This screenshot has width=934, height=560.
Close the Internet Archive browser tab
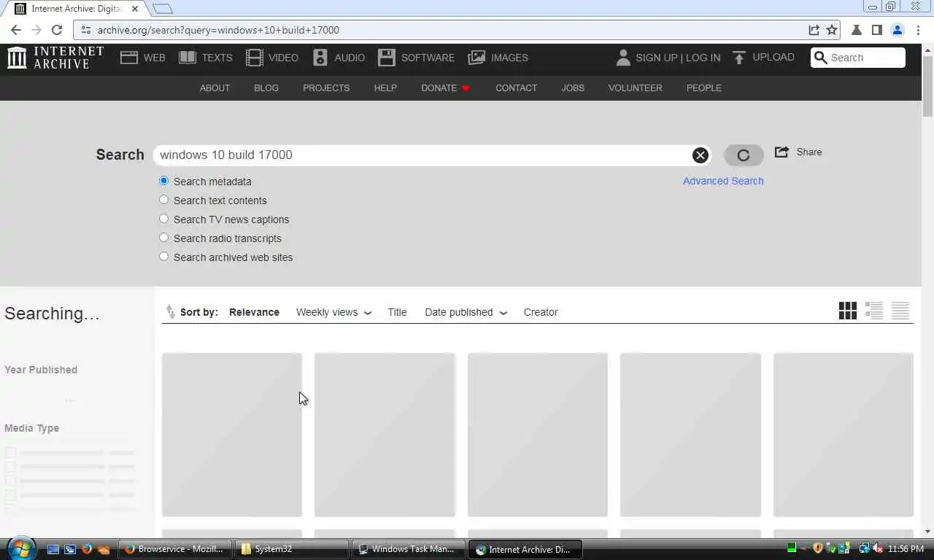tap(134, 9)
